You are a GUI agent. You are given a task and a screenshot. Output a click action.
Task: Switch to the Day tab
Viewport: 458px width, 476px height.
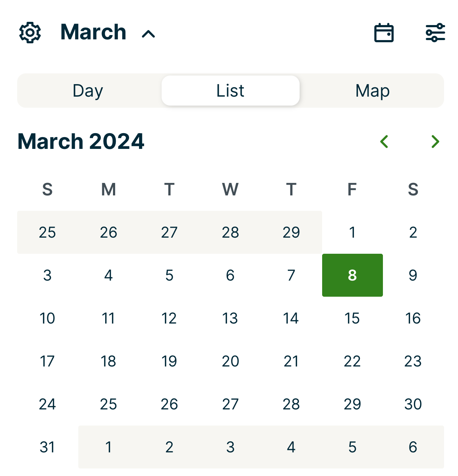(88, 91)
